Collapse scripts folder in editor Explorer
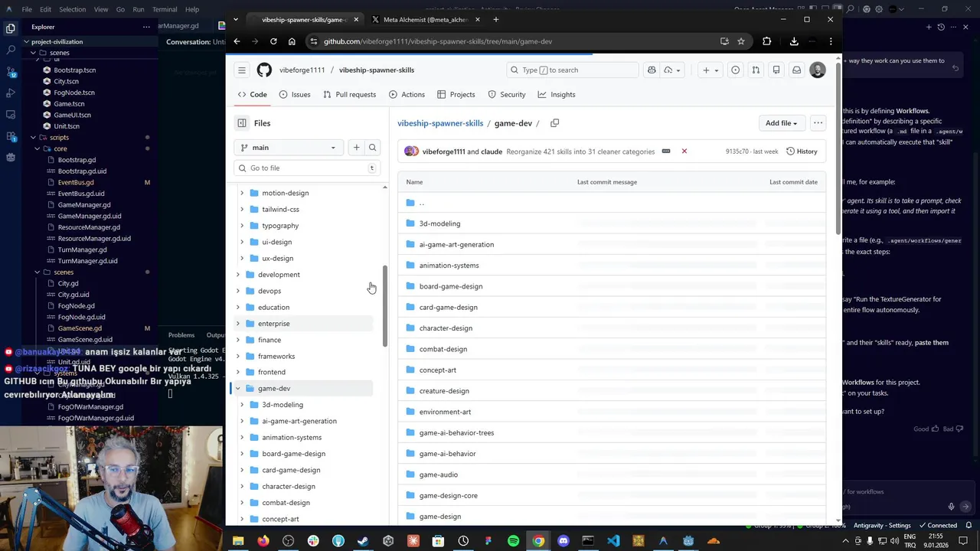980x551 pixels. [x=33, y=138]
